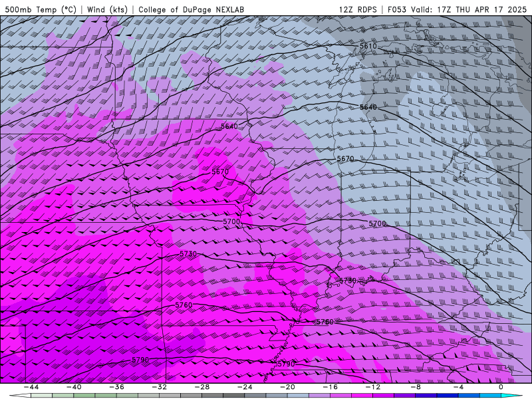
Task: Click the -12 color scale label
Action: [373, 387]
